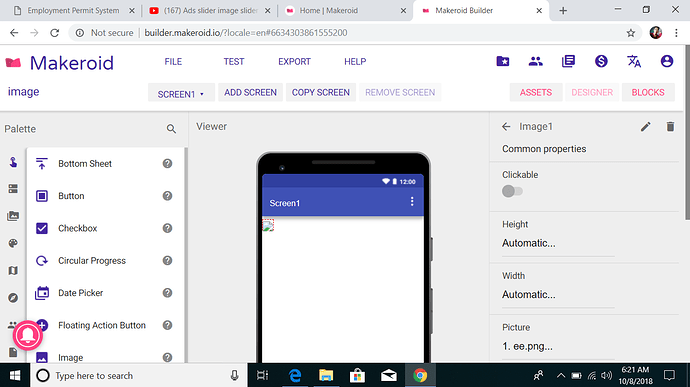
Task: Select the user interface palette category icon
Action: point(13,162)
